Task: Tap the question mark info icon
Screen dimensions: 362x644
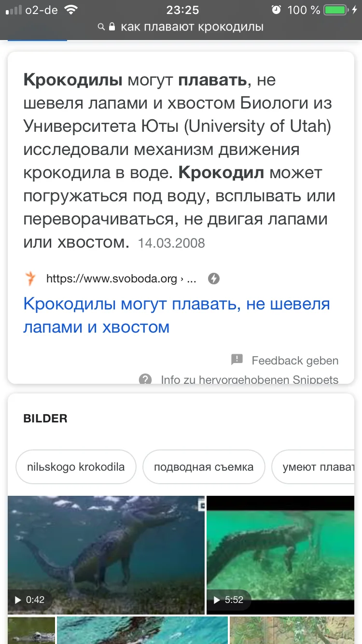Action: click(x=145, y=379)
